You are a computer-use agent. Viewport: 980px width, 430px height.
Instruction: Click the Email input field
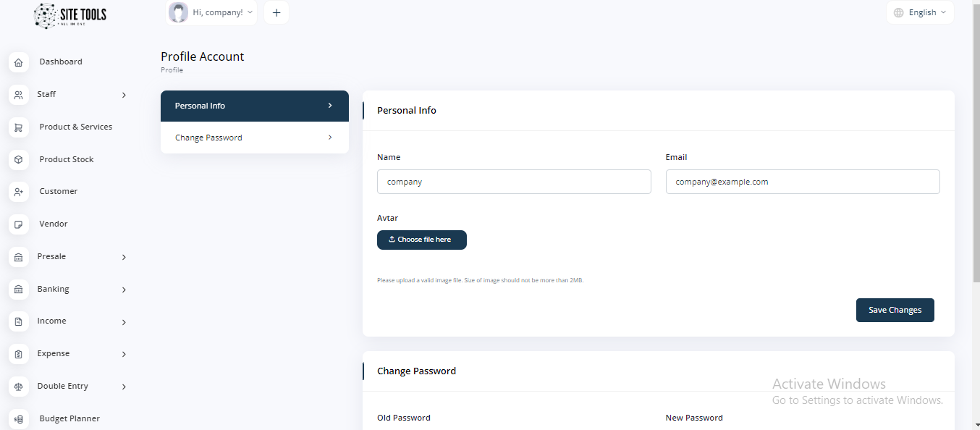pyautogui.click(x=802, y=182)
